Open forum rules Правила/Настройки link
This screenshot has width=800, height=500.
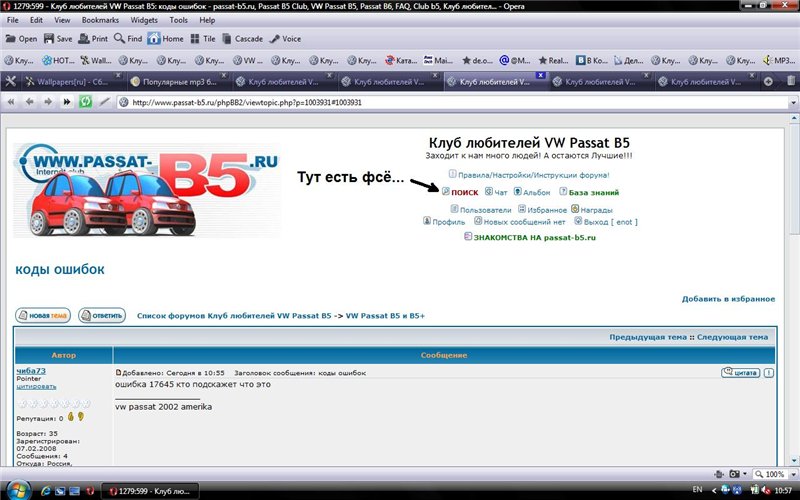click(x=534, y=175)
